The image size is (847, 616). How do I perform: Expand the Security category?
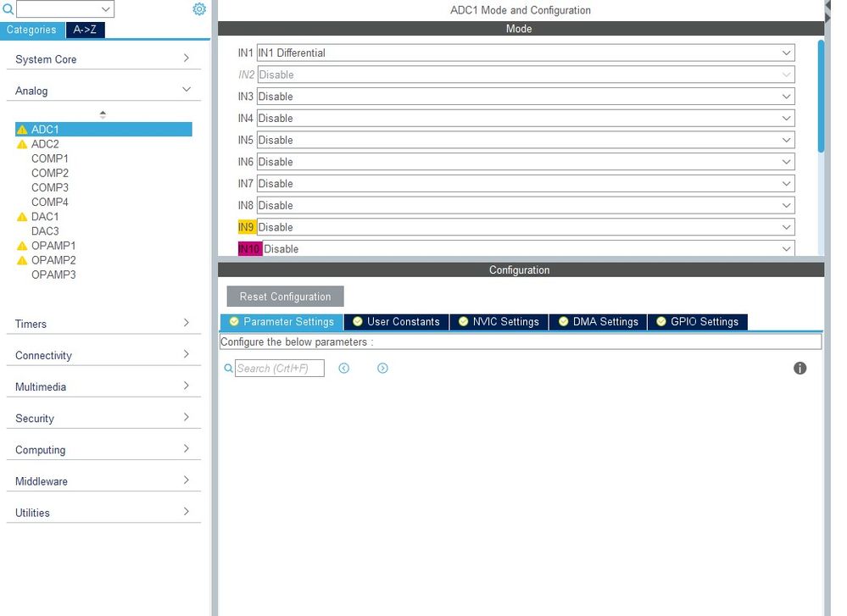click(x=103, y=418)
